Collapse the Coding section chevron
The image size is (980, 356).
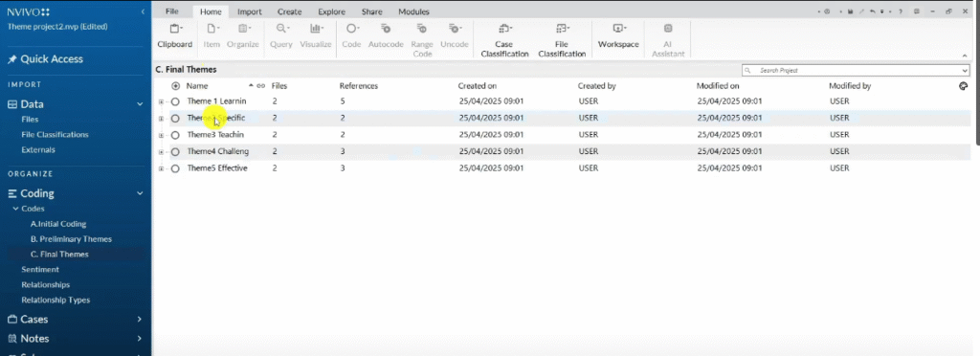coord(140,193)
